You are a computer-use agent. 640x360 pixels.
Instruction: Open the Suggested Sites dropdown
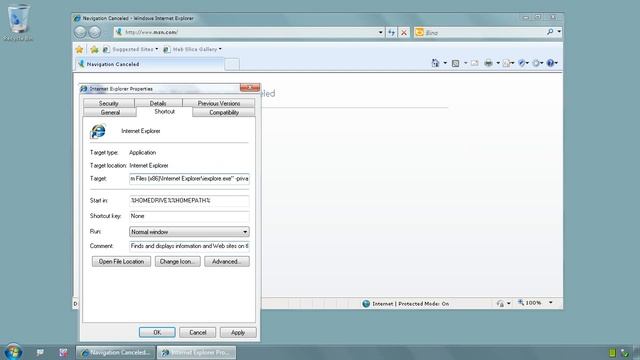click(x=130, y=49)
